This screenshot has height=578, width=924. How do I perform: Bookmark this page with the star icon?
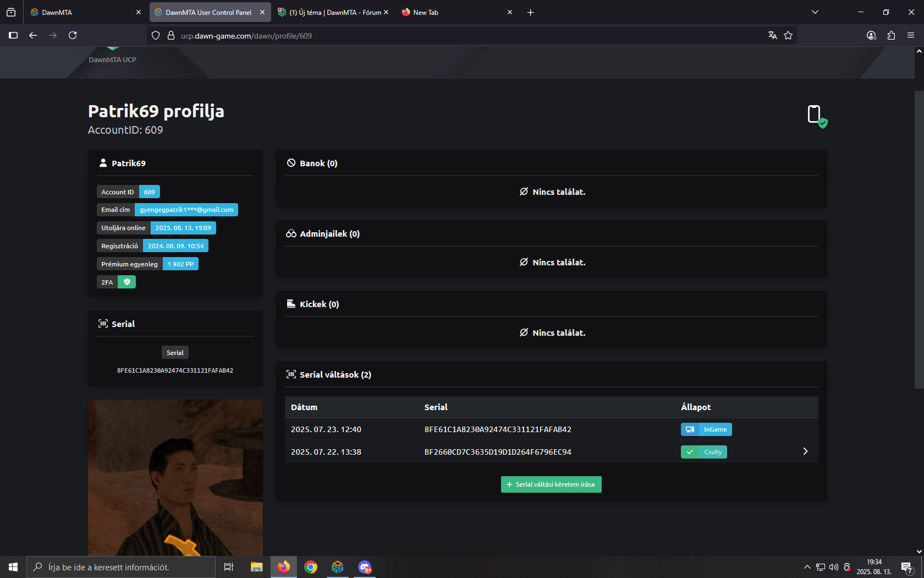(x=788, y=35)
